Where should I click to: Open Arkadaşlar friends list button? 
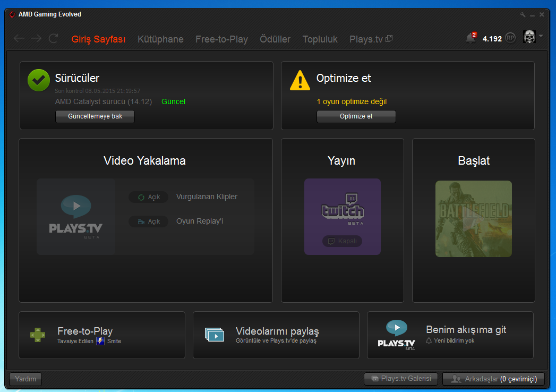(493, 379)
